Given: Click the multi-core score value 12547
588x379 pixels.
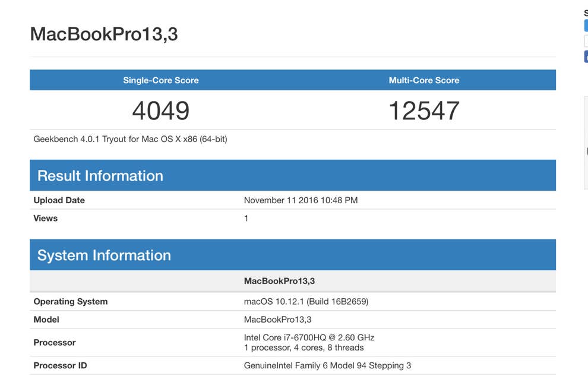Looking at the screenshot, I should [x=423, y=110].
